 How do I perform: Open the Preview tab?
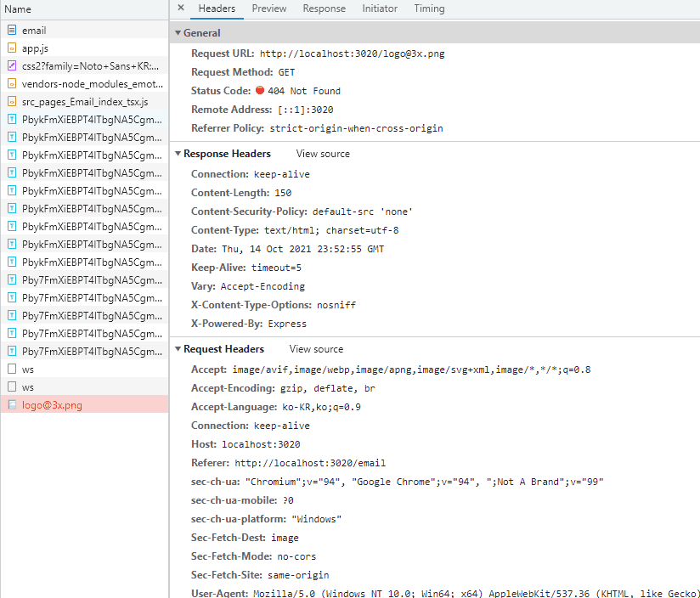[x=269, y=8]
